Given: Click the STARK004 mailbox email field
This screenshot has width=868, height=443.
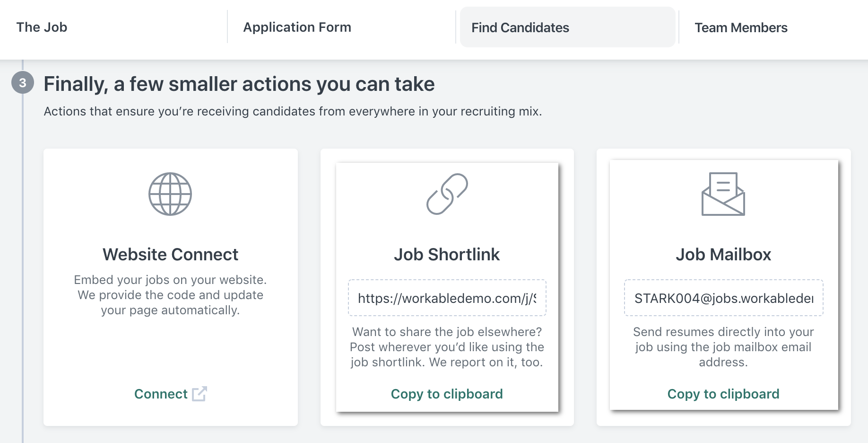Looking at the screenshot, I should click(x=723, y=298).
